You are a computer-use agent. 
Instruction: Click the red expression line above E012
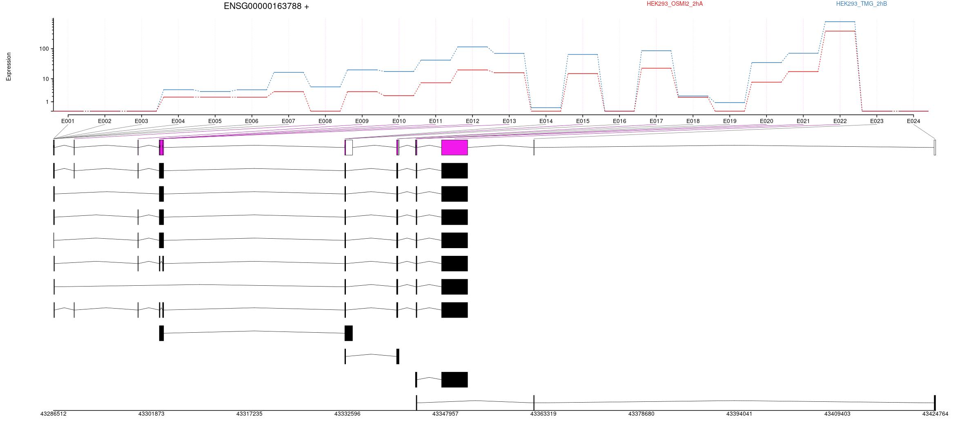pyautogui.click(x=472, y=70)
